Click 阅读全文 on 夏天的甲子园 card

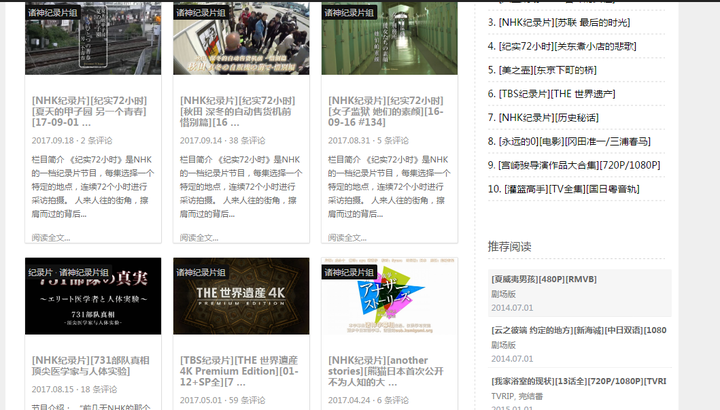click(51, 238)
